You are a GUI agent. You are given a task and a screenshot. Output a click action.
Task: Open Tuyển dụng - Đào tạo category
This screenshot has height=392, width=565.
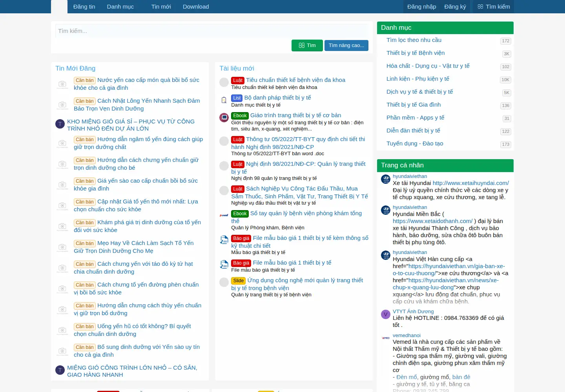tap(415, 143)
